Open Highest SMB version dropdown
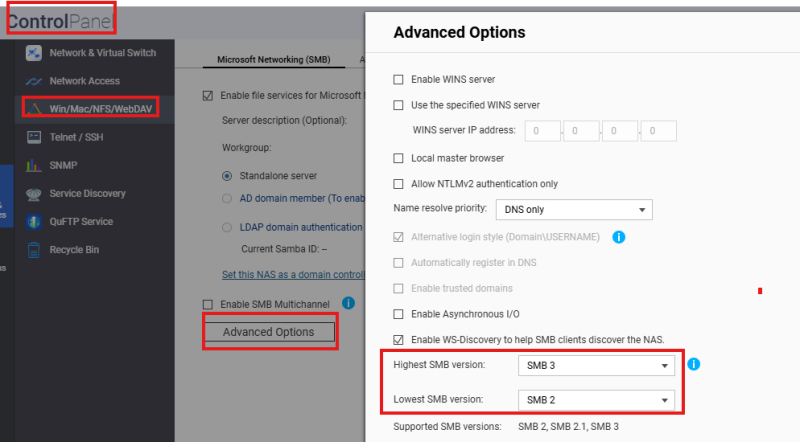This screenshot has width=800, height=442. [x=596, y=365]
